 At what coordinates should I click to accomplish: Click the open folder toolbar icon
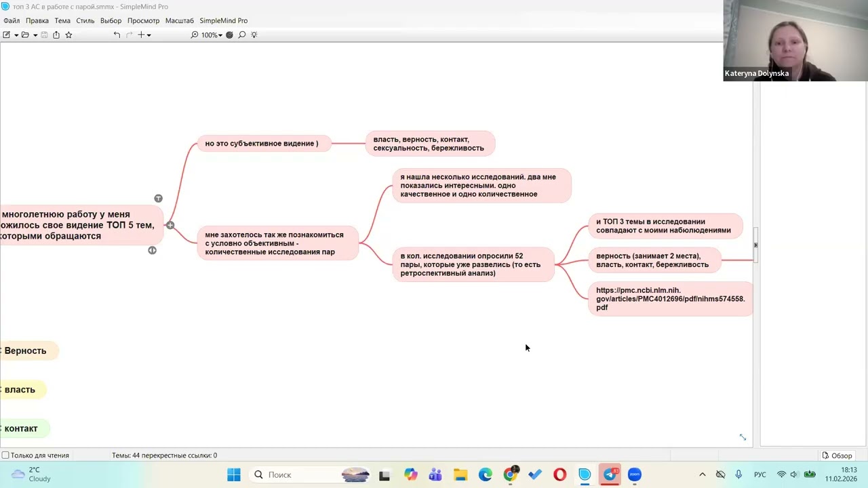[x=25, y=35]
